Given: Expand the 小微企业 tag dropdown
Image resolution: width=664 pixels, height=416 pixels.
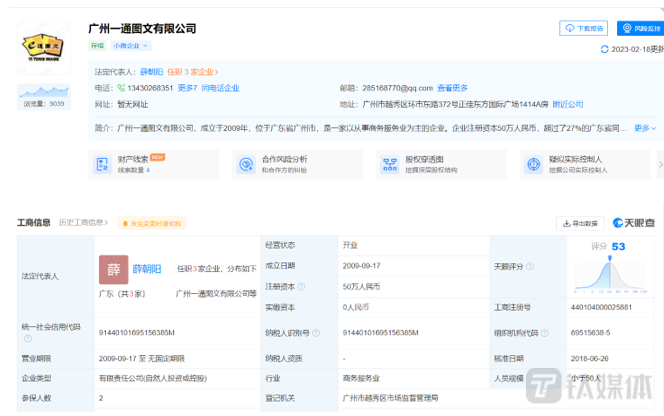Looking at the screenshot, I should click(x=131, y=45).
